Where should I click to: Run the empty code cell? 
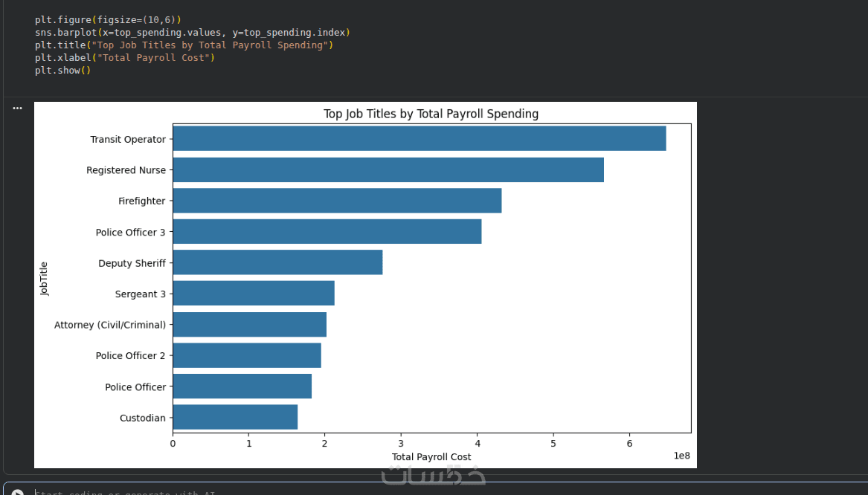[18, 492]
